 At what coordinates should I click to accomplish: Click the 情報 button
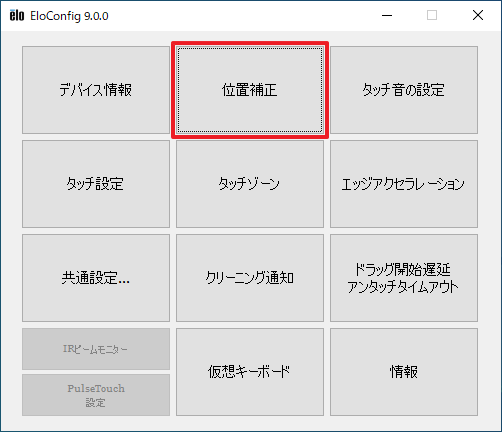(404, 372)
